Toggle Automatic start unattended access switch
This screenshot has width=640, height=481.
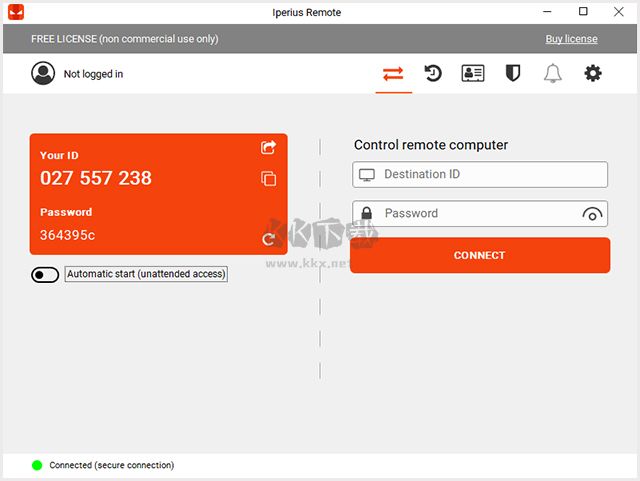click(x=45, y=275)
